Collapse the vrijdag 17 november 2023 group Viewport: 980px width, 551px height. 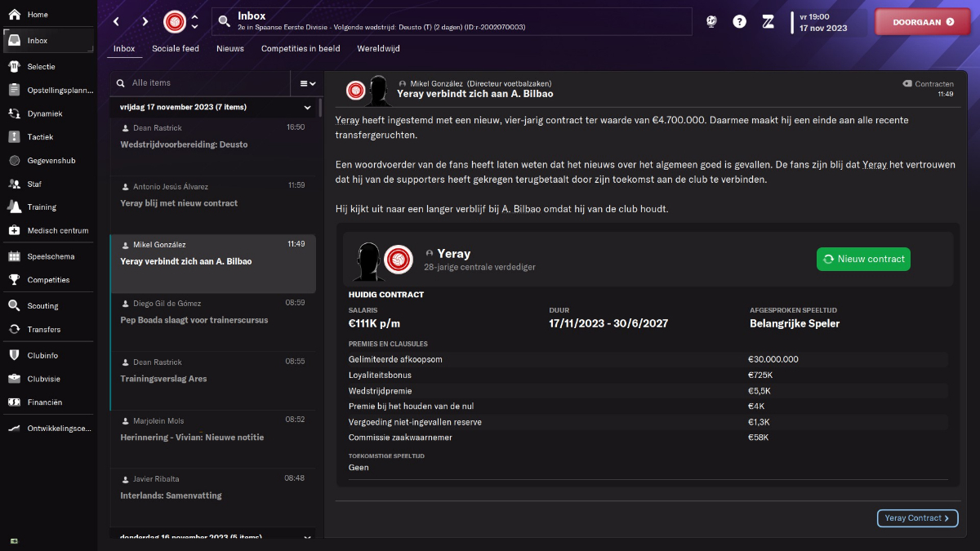[x=308, y=107]
